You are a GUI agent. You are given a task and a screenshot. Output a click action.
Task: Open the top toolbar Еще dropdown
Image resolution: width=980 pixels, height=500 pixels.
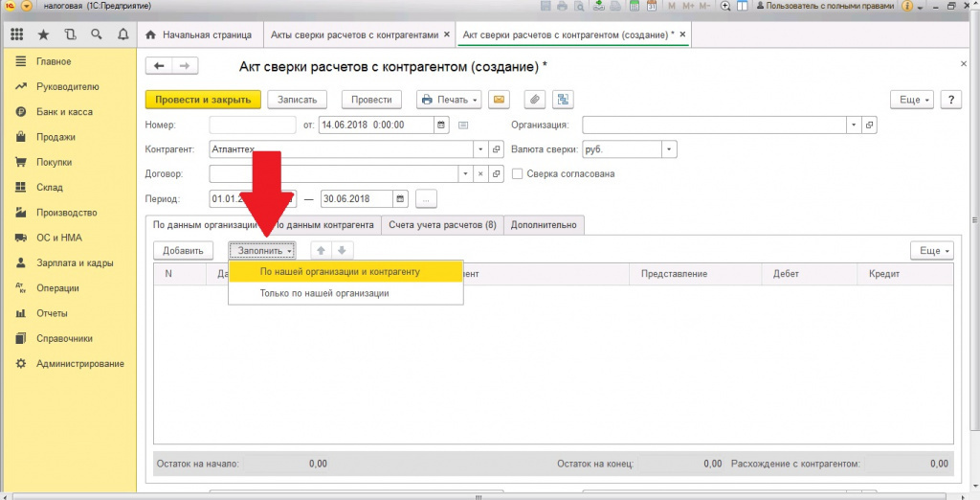coord(912,100)
